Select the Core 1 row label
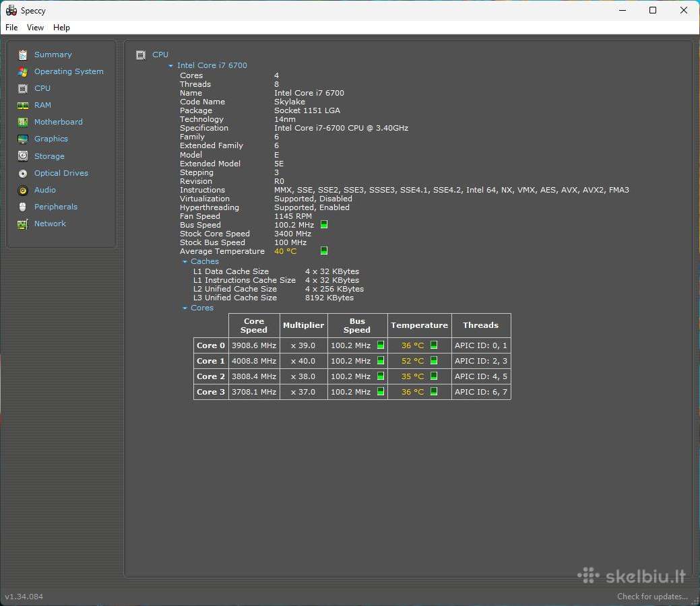Screen dimensions: 700x606 point(211,361)
